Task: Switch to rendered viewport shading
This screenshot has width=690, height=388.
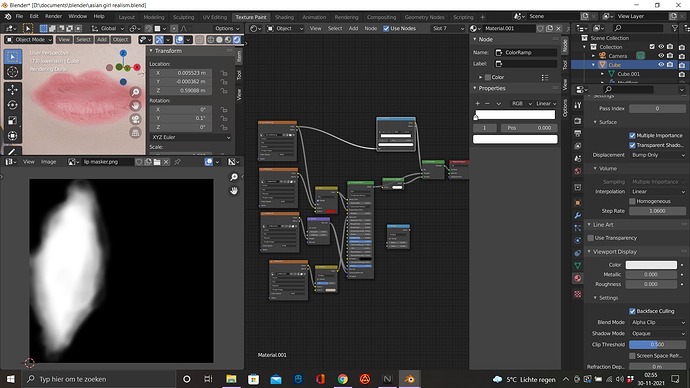Action: pyautogui.click(x=237, y=40)
